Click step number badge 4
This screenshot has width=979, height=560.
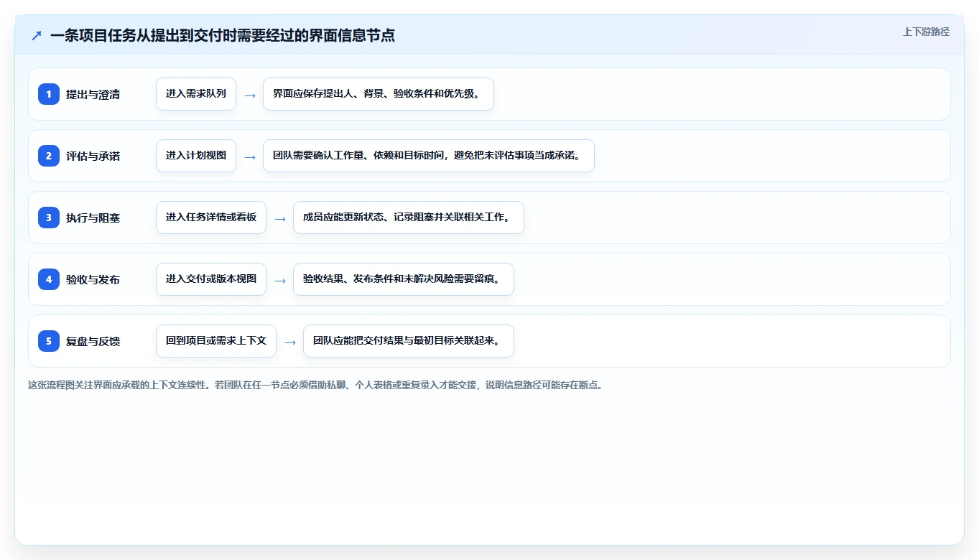pos(49,279)
